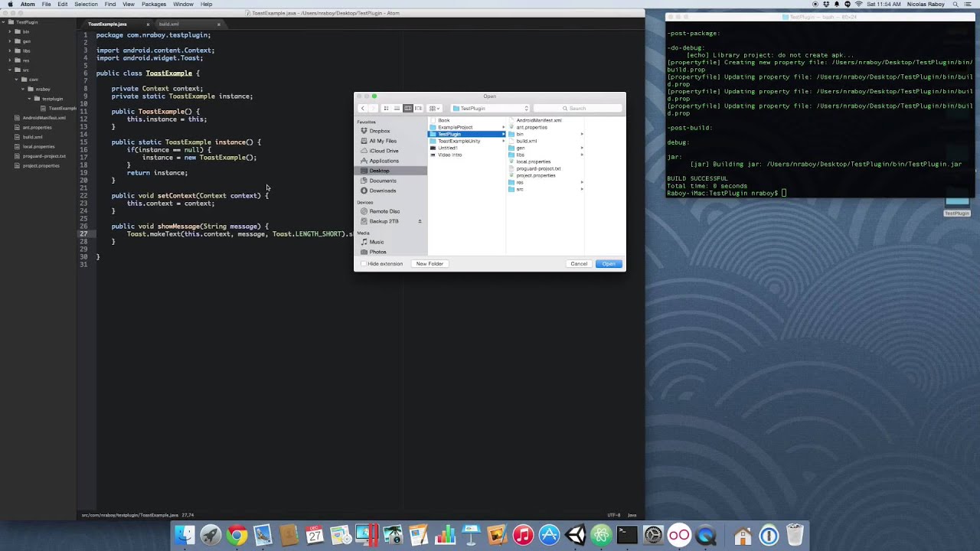The image size is (980, 551).
Task: Select the Book file in the dialog
Action: point(444,120)
